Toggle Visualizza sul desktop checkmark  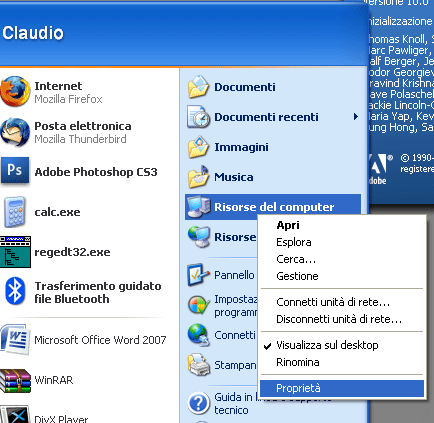(267, 346)
